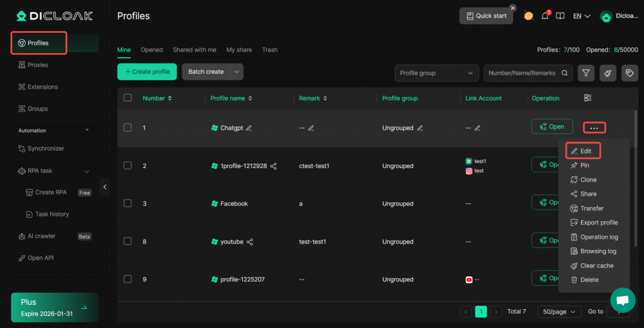Open the 50/page pagination dropdown
The height and width of the screenshot is (328, 644).
[x=559, y=312]
